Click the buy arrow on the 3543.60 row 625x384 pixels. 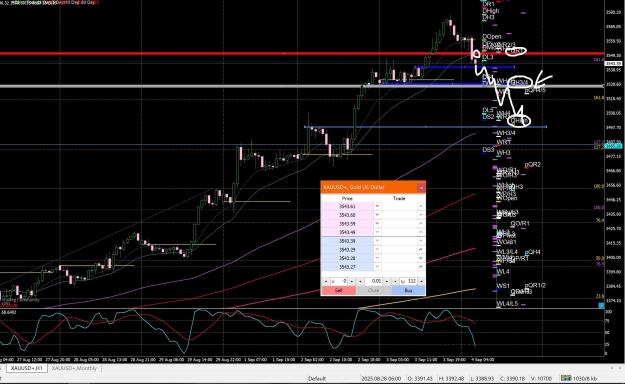tap(421, 215)
